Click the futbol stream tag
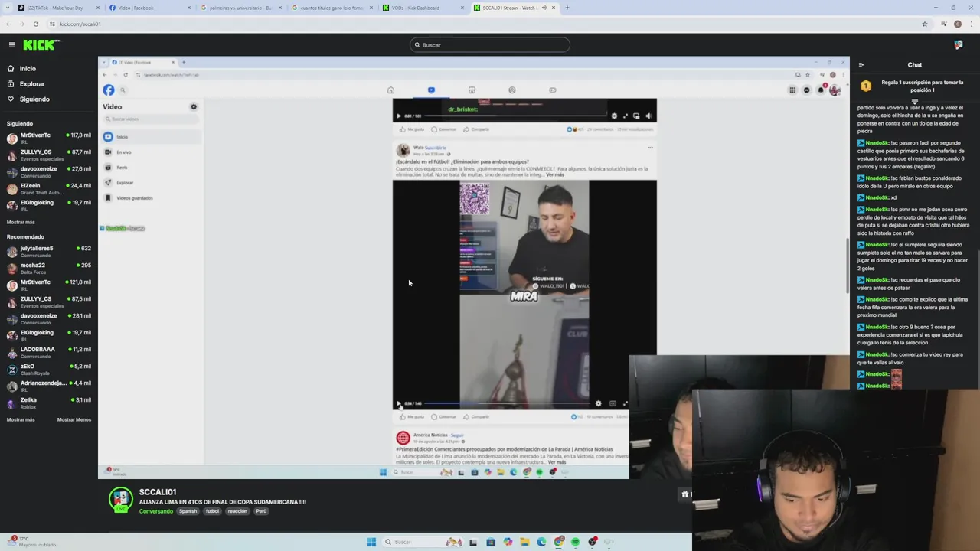Image resolution: width=980 pixels, height=551 pixels. click(212, 511)
